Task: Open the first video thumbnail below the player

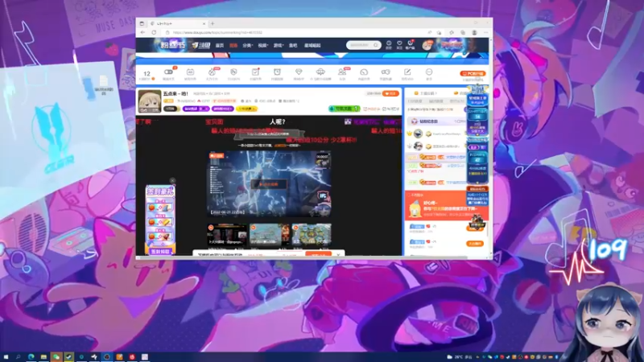Action: click(x=227, y=236)
